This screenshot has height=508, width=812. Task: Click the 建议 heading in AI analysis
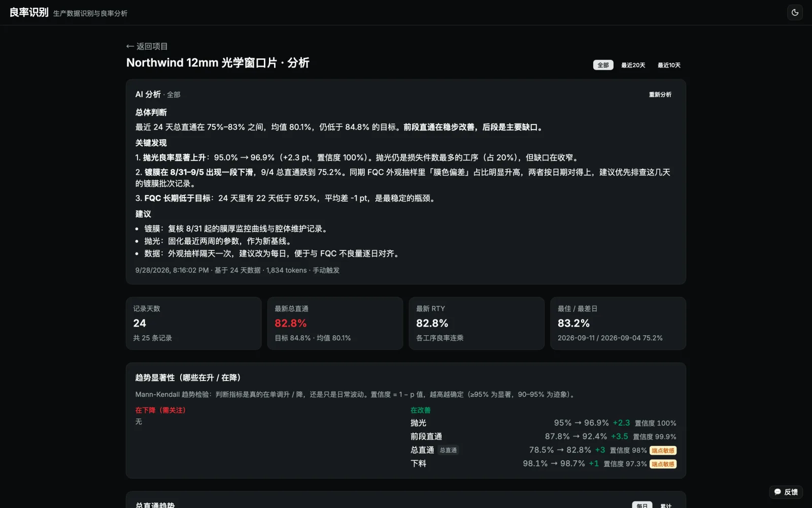coord(143,214)
